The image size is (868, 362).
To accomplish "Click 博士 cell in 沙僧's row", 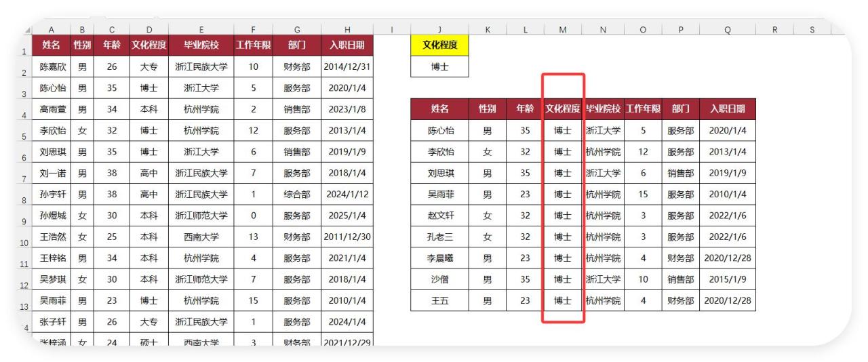I will click(563, 279).
